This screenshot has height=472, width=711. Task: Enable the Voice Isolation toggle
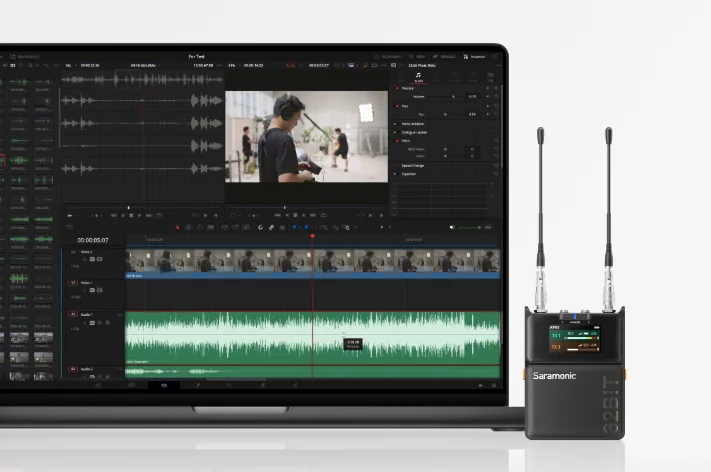coord(397,124)
